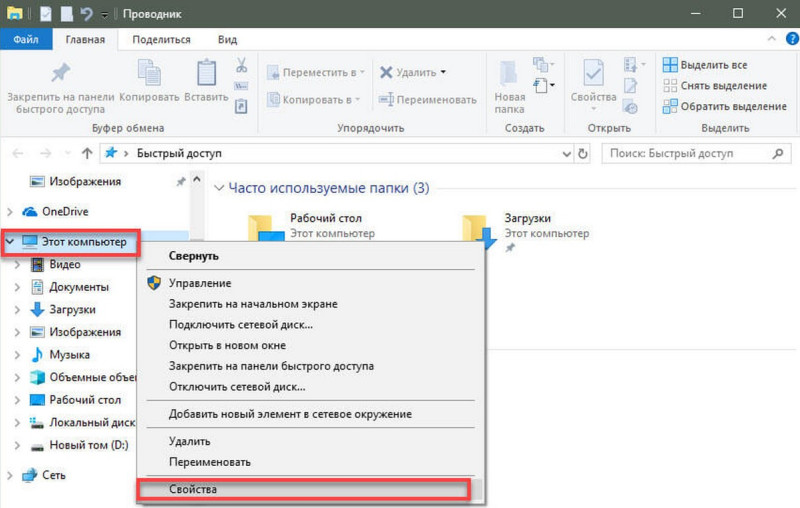Open the Quick Access Toolbar customize arrow
This screenshot has width=800, height=508.
(104, 15)
